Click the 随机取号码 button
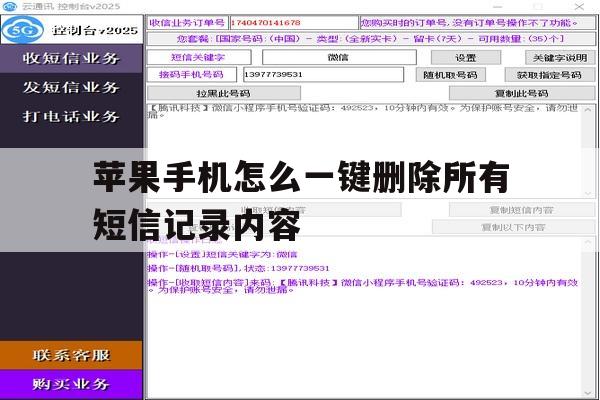Viewport: 600px width, 400px height. point(450,75)
